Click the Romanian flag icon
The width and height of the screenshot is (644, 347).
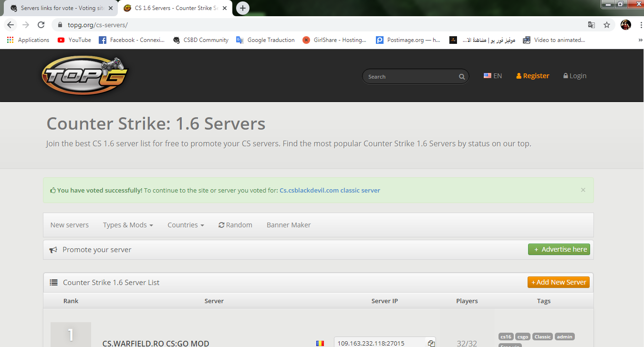click(x=320, y=343)
